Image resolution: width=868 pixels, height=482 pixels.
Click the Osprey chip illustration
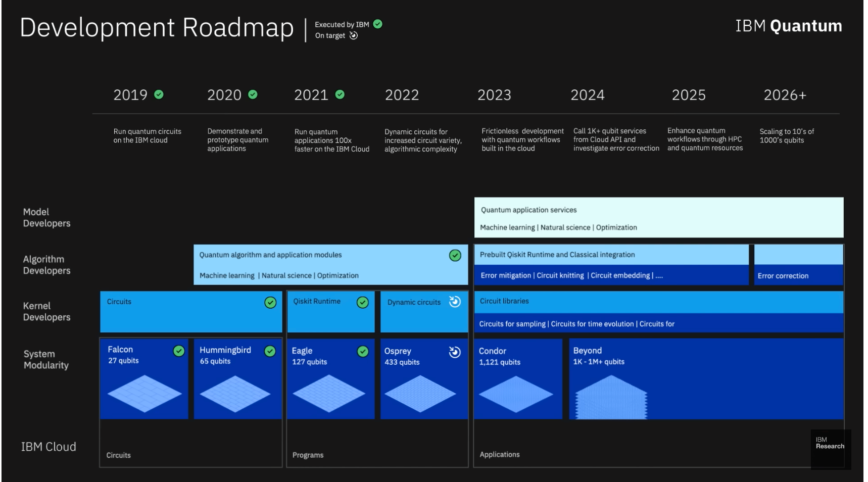[x=420, y=394]
